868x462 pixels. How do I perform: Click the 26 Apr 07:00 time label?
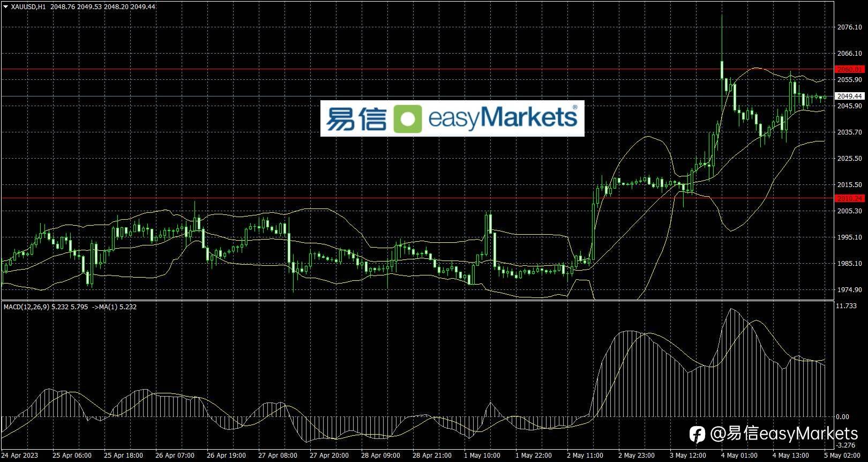(175, 456)
